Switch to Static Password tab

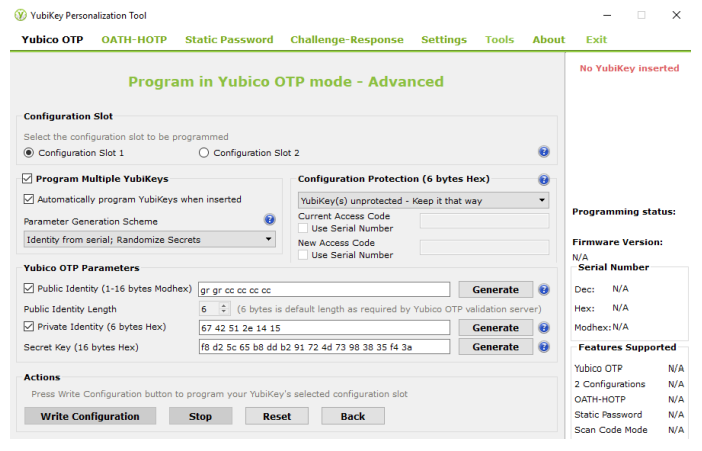pos(229,39)
